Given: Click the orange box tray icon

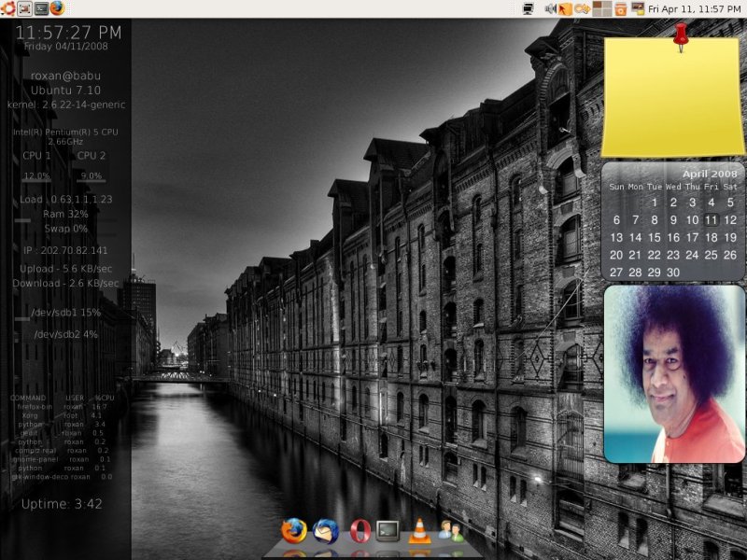Looking at the screenshot, I should 620,9.
